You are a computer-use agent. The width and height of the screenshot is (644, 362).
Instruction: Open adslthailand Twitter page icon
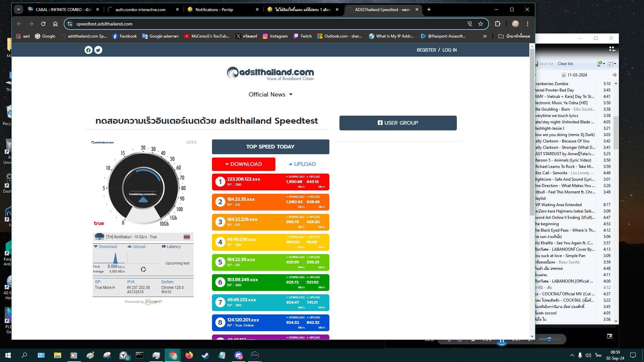98,50
